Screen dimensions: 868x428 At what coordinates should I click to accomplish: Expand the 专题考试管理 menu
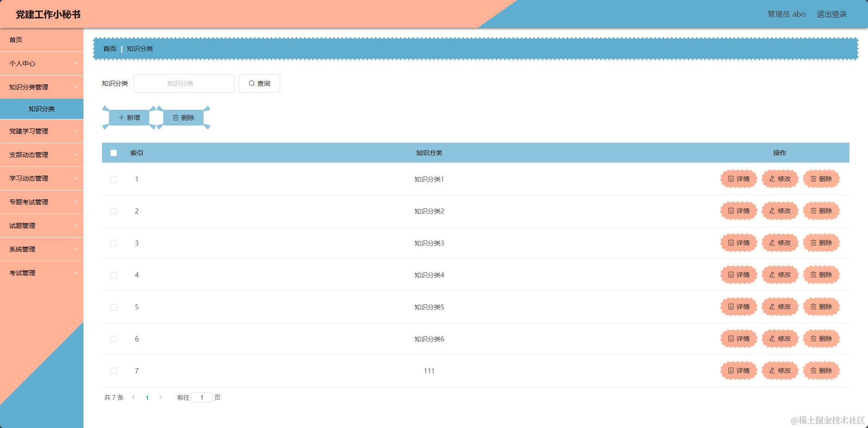[x=42, y=202]
